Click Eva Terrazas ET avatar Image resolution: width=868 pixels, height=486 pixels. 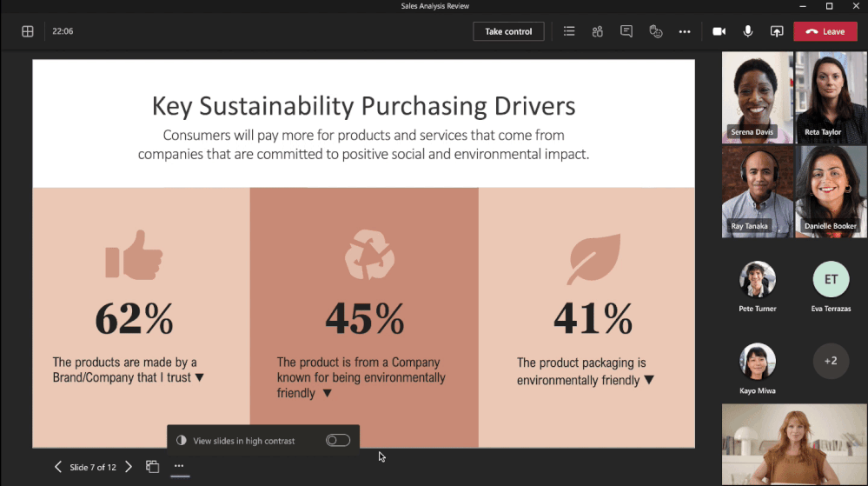831,279
